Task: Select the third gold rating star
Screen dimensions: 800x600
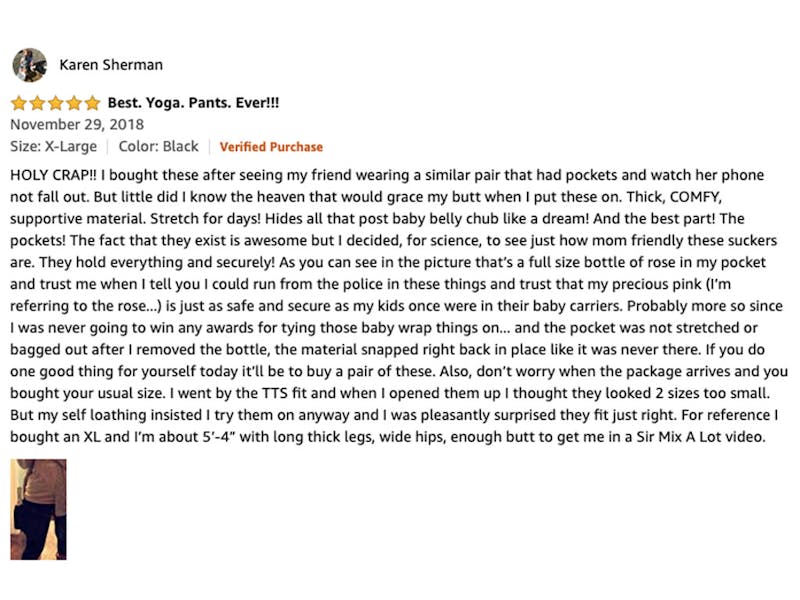Action: 56,103
